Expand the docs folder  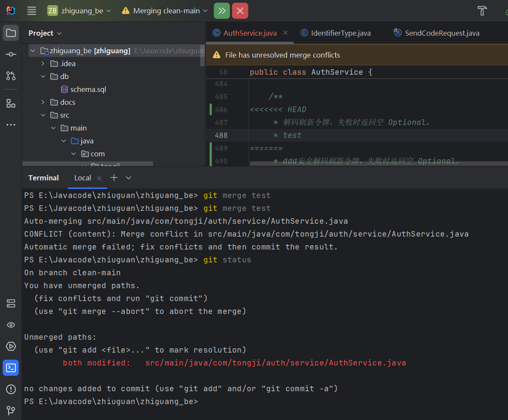click(x=43, y=102)
